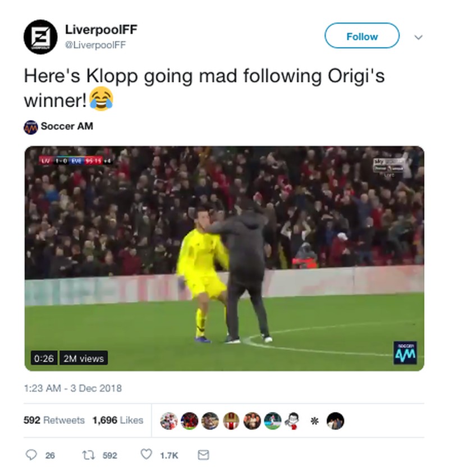Viewport: 449px width, 476px height.
Task: Click the Soccer AM logo watermark in video
Action: tap(405, 353)
